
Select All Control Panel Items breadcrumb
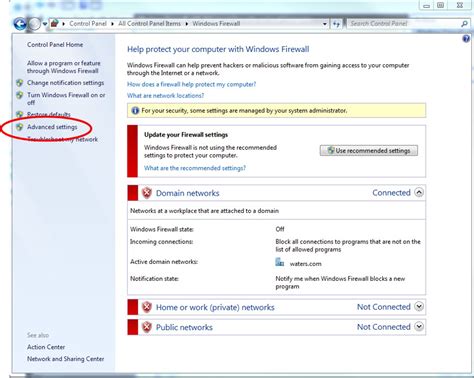click(x=149, y=24)
